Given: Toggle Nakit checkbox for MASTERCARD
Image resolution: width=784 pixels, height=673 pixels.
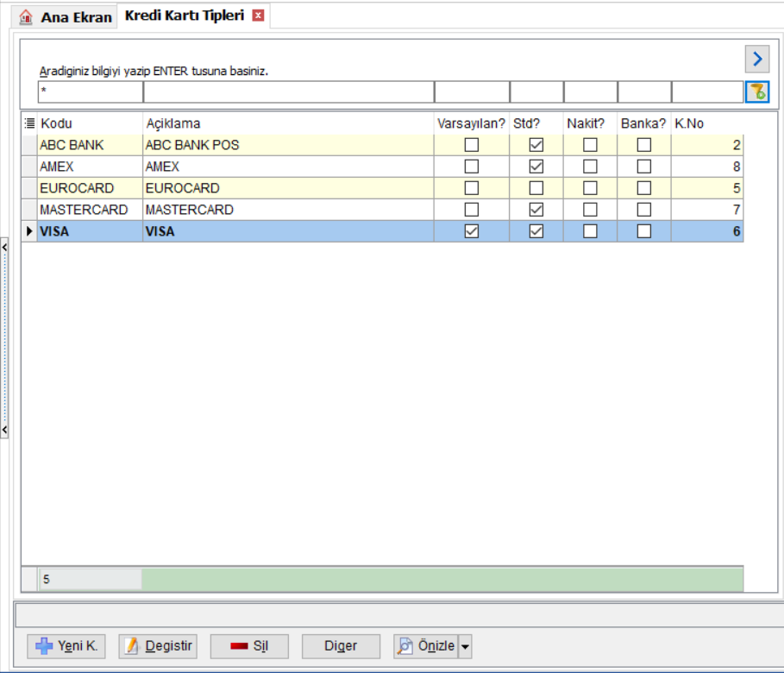Looking at the screenshot, I should [590, 210].
